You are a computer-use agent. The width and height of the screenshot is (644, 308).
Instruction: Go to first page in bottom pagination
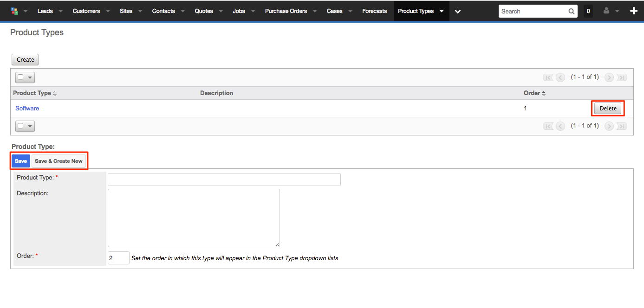pos(548,126)
